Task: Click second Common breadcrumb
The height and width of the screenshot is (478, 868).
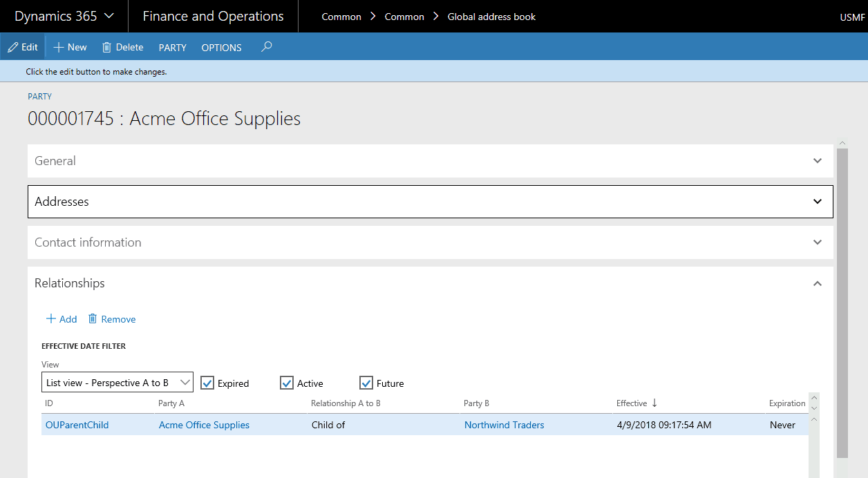Action: point(404,17)
